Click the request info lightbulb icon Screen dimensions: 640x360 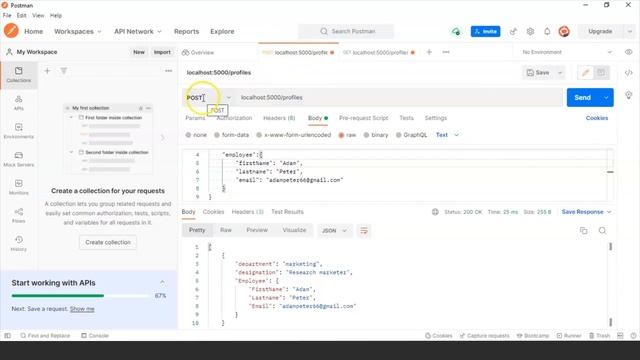tap(629, 95)
